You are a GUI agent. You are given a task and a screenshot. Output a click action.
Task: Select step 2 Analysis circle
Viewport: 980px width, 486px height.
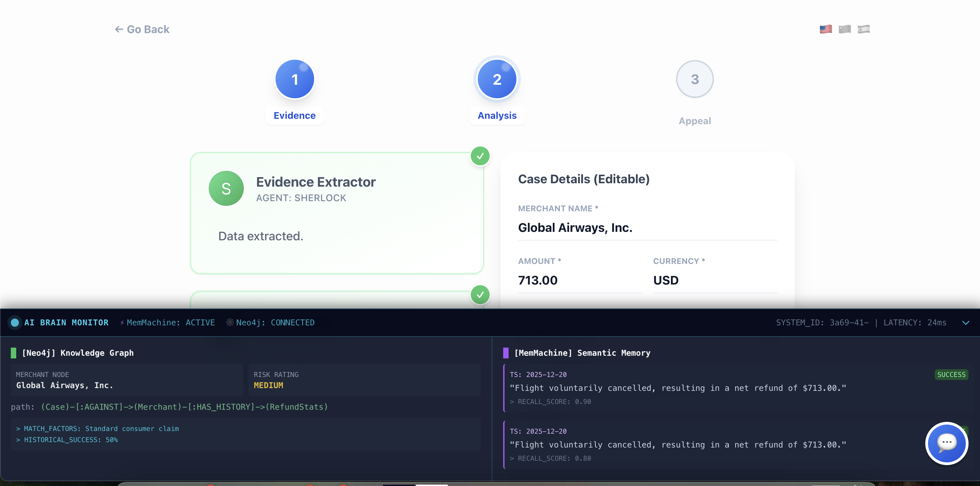point(497,79)
